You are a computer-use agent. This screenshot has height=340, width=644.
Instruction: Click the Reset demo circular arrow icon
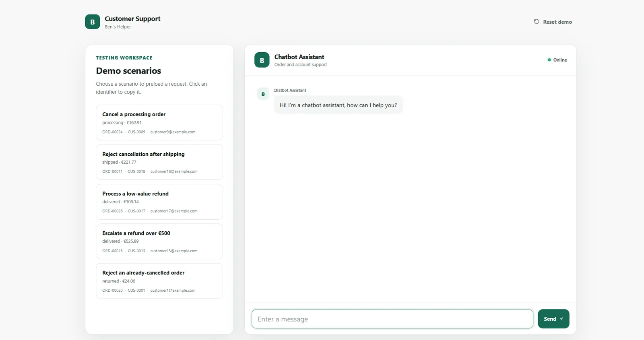[537, 22]
